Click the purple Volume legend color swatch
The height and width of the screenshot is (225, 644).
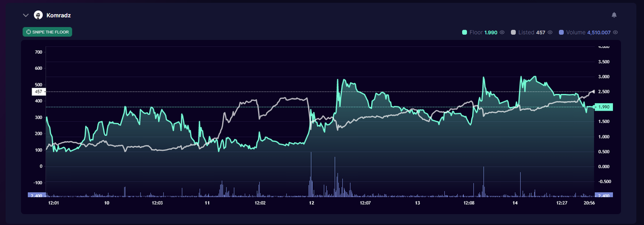coord(561,32)
